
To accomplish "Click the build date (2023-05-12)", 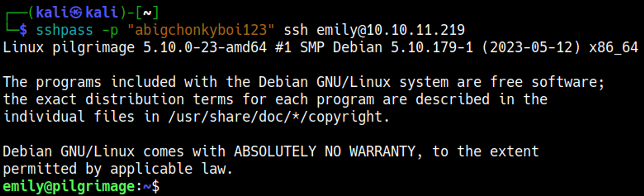I will point(531,47).
